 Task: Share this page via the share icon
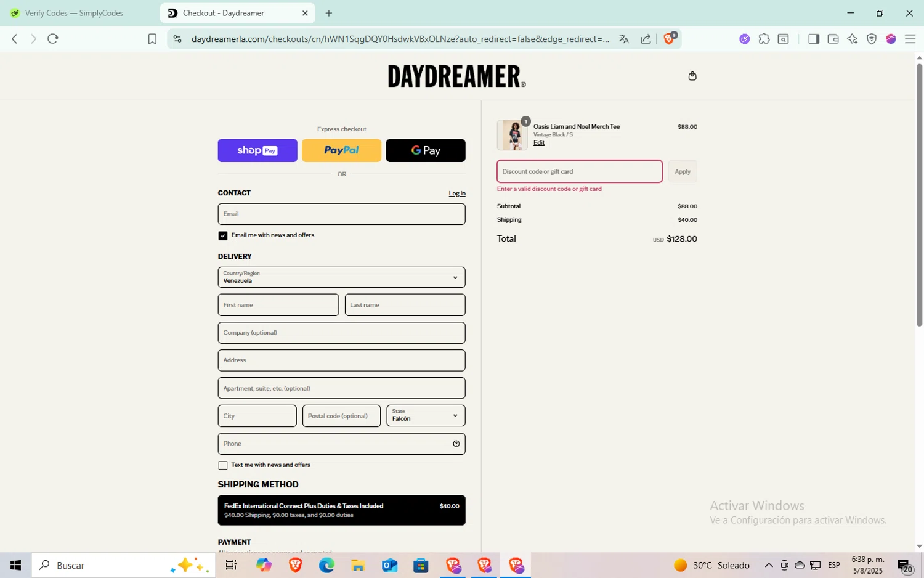point(646,39)
